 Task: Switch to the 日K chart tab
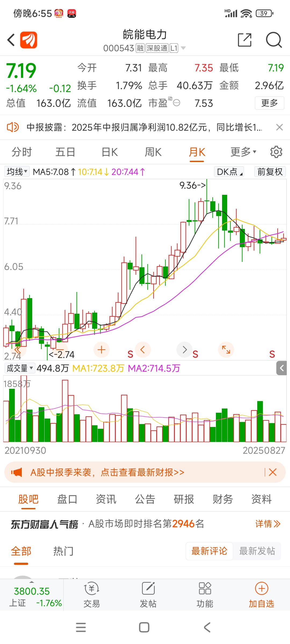(x=110, y=152)
